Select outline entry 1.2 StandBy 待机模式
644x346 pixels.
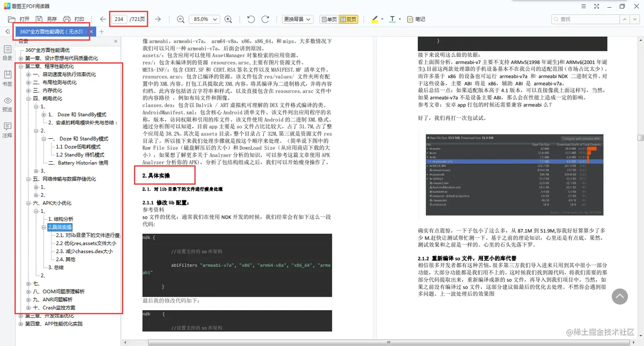pos(80,155)
